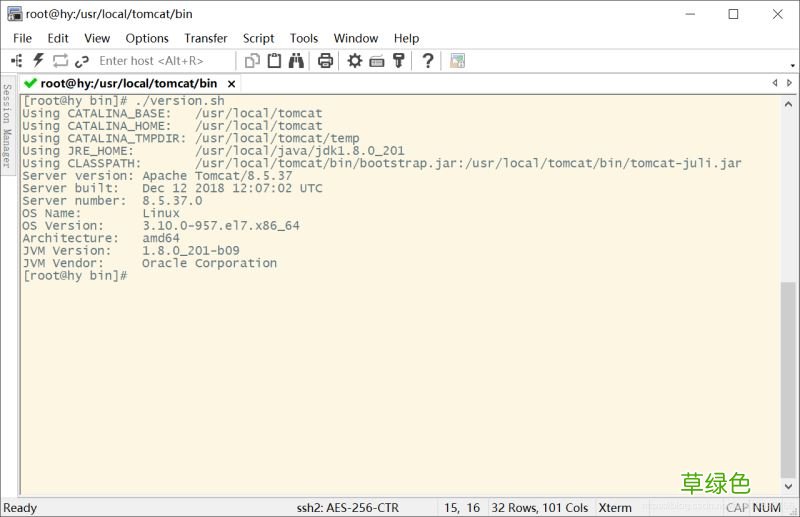Open the Help menu
The height and width of the screenshot is (517, 800).
tap(406, 38)
